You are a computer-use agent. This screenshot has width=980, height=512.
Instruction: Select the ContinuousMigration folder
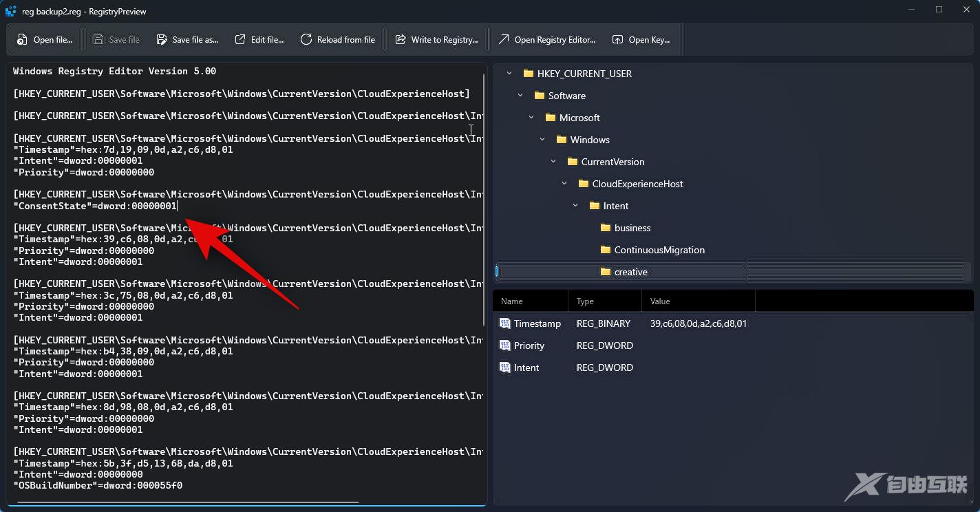(659, 250)
